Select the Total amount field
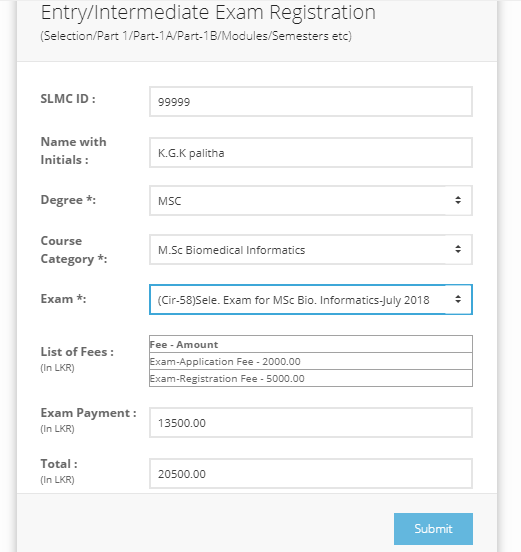Viewport: 521px width, 552px height. [310, 473]
